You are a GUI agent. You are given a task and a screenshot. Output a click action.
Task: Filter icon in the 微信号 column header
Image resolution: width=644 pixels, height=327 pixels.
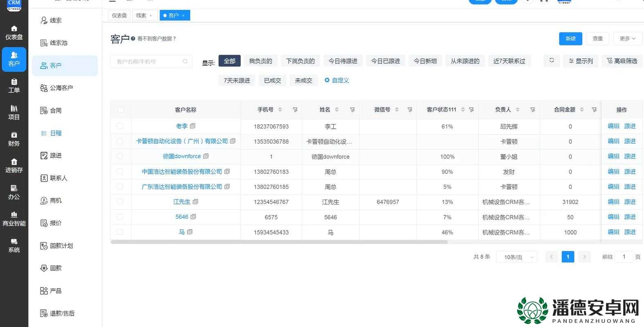(410, 110)
